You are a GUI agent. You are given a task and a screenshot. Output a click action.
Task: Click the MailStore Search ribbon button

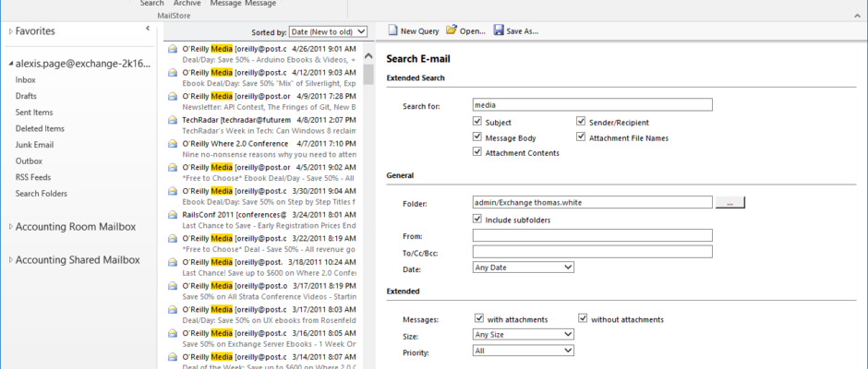151,4
